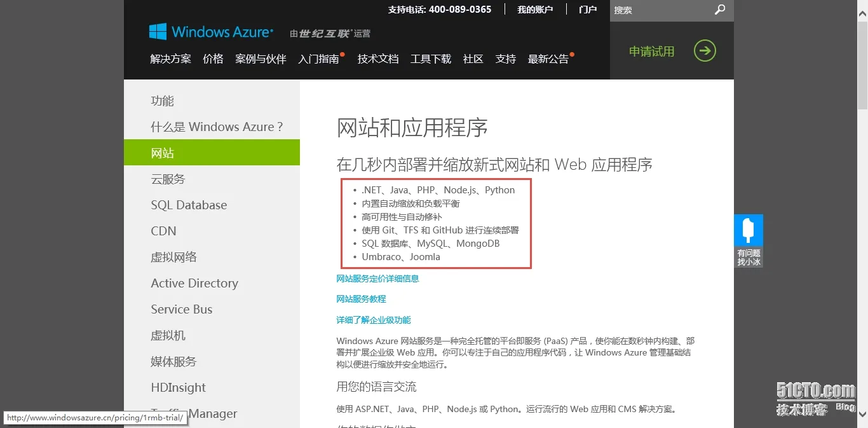The width and height of the screenshot is (868, 428).
Task: Open the 支持 menu
Action: (506, 59)
